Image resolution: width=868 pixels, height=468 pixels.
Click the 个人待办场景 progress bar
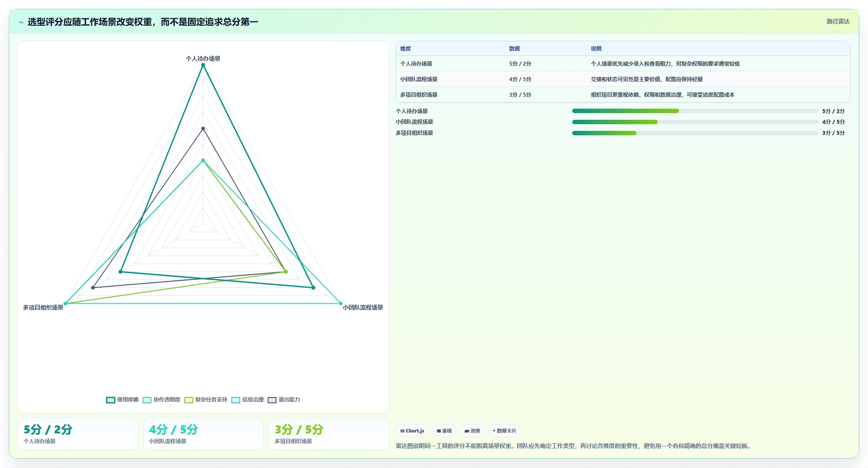[x=695, y=111]
